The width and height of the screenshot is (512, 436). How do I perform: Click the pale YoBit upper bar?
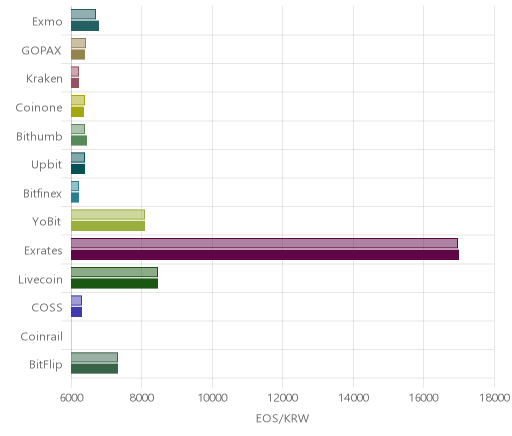coord(108,215)
